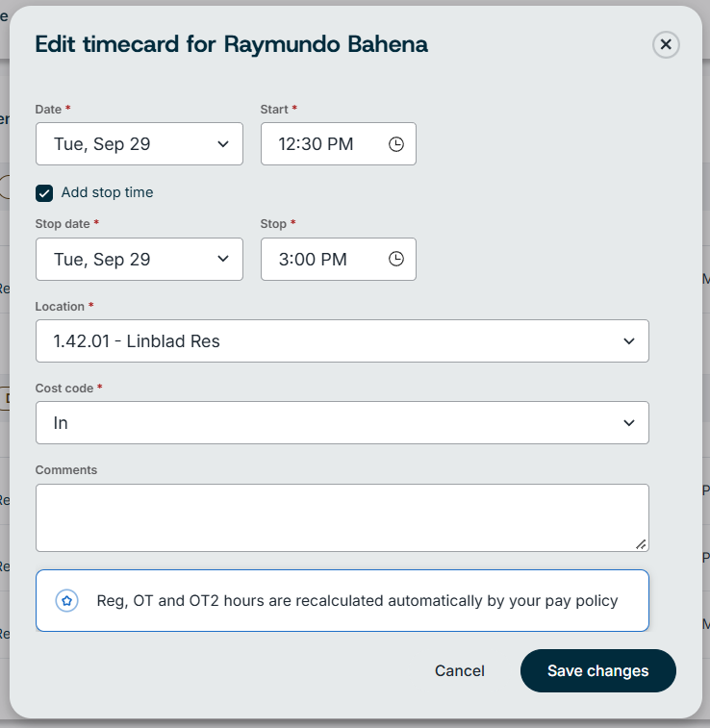710x728 pixels.
Task: Click the pay policy recalculation notice
Action: pyautogui.click(x=342, y=601)
